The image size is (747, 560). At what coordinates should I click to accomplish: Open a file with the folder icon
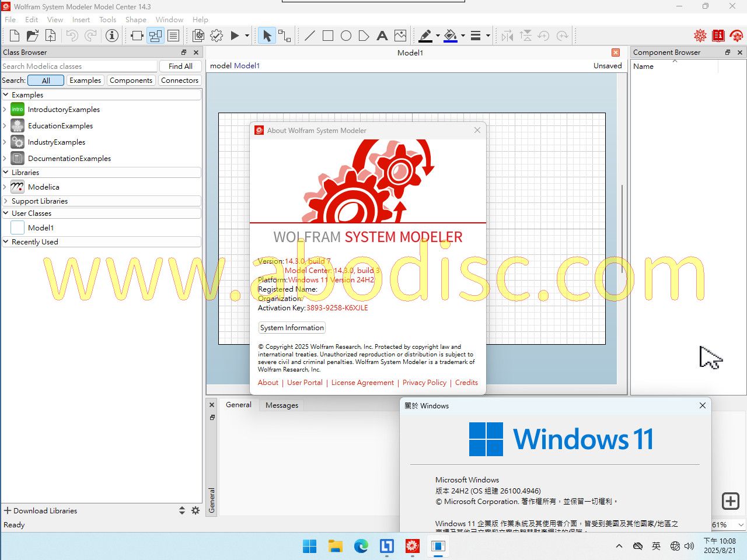point(33,36)
